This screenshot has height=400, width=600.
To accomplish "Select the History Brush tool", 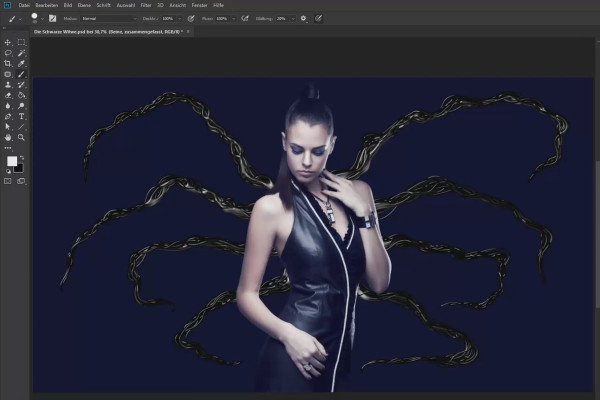I will click(21, 85).
